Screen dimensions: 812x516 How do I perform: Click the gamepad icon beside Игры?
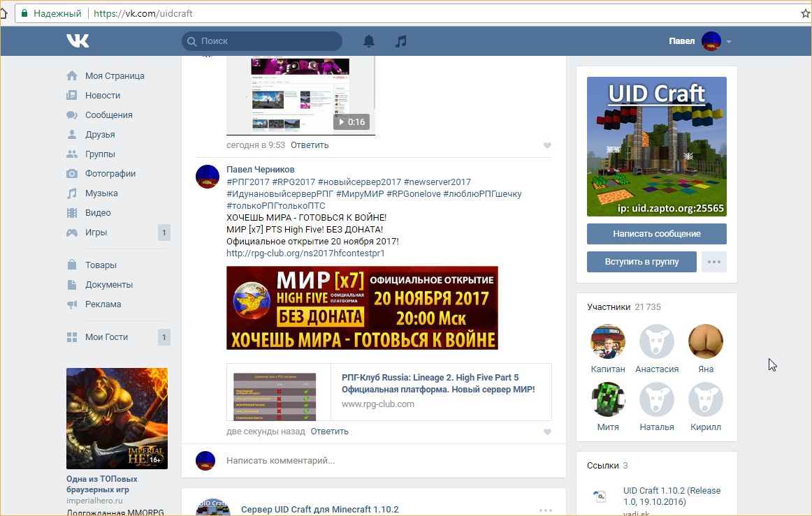click(72, 233)
